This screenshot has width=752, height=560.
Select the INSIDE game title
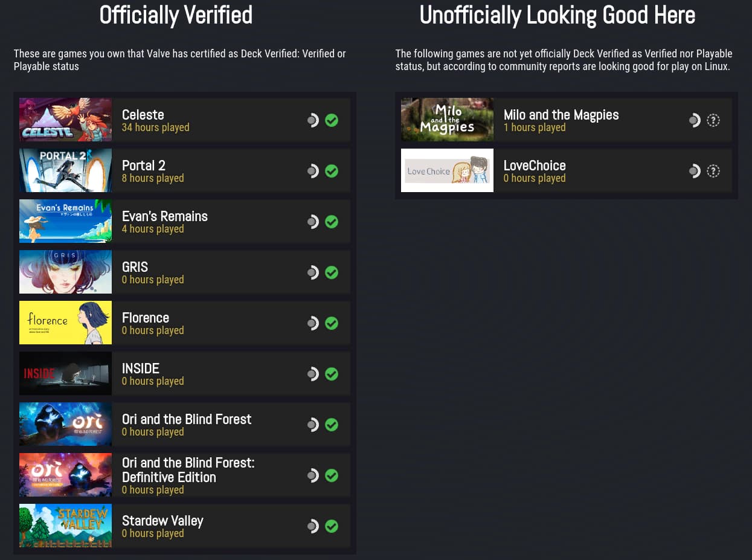(x=141, y=369)
